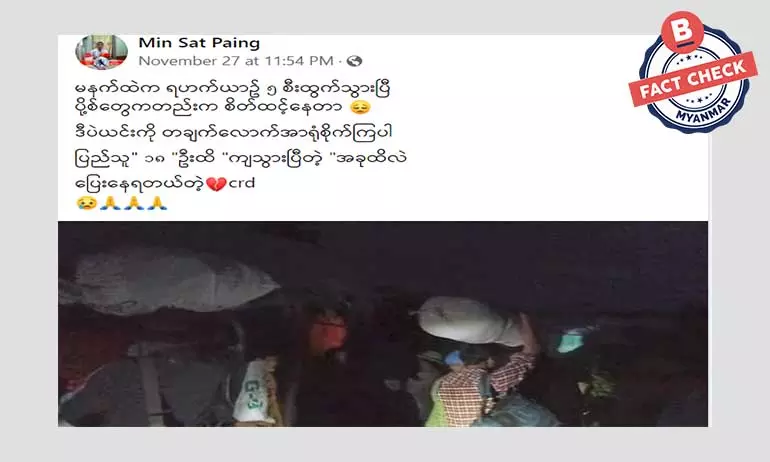
Task: Click the broken heart emoji
Action: point(216,184)
